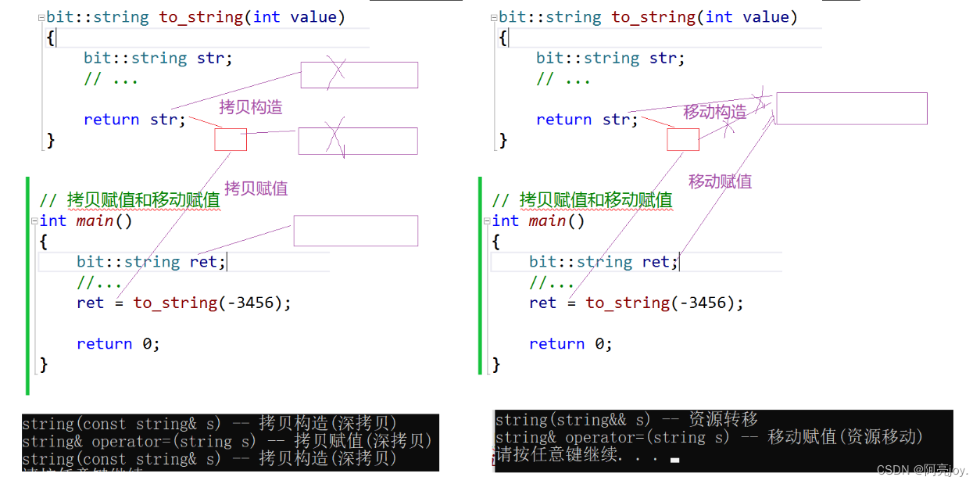The image size is (980, 484).
Task: Collapse the left main function definition
Action: (x=34, y=220)
